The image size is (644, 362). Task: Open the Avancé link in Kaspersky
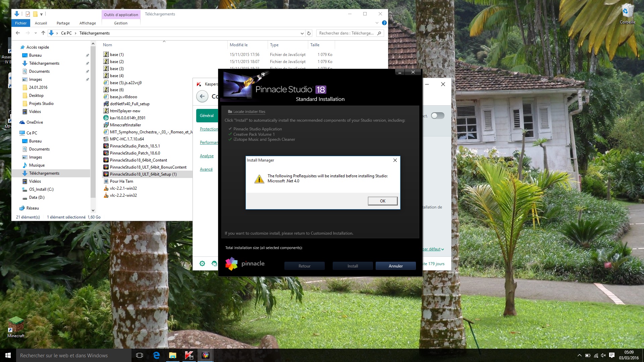206,169
